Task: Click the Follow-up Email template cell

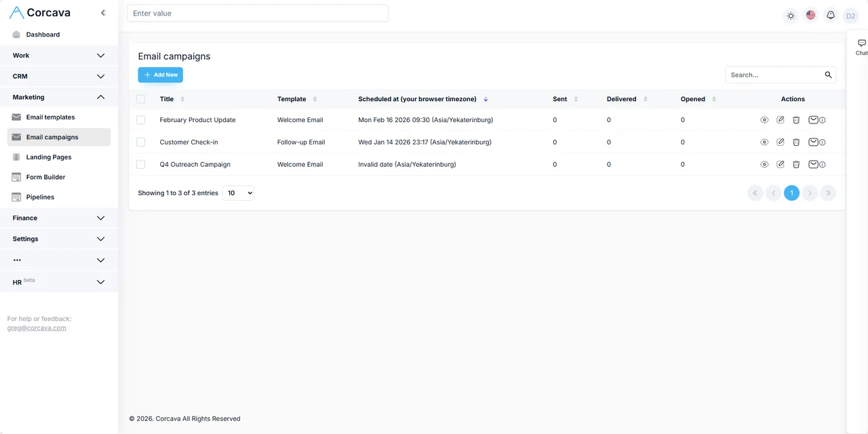Action: click(x=301, y=142)
